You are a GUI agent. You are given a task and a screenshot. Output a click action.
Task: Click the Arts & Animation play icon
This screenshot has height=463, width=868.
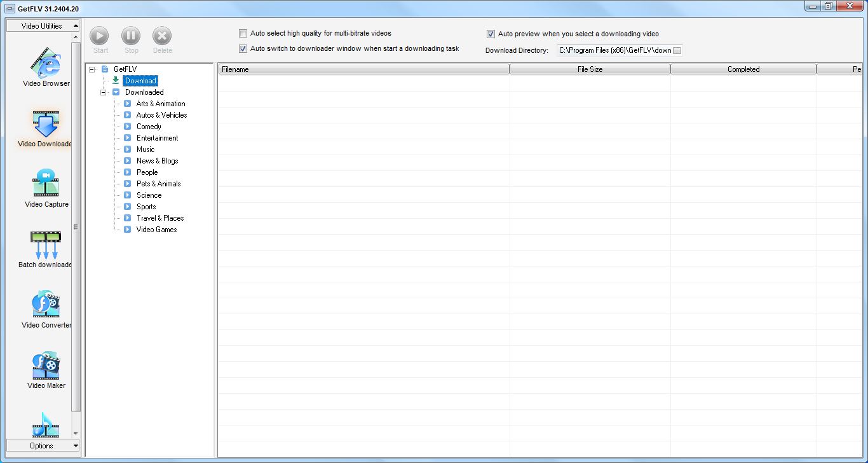pyautogui.click(x=127, y=104)
